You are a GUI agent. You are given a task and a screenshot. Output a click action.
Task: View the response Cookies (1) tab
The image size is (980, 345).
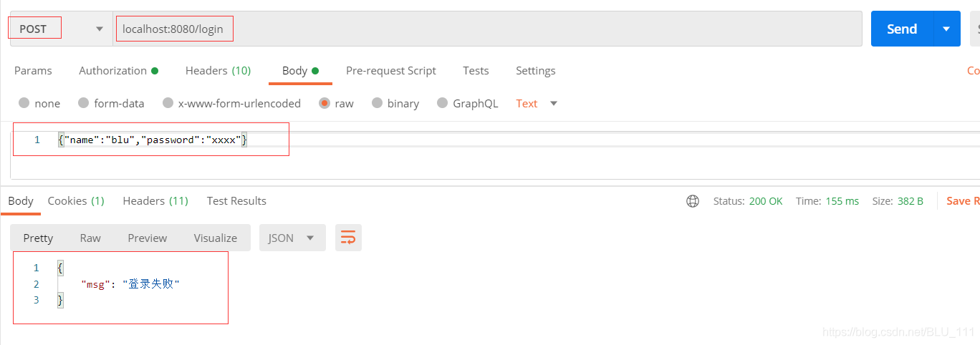point(76,201)
